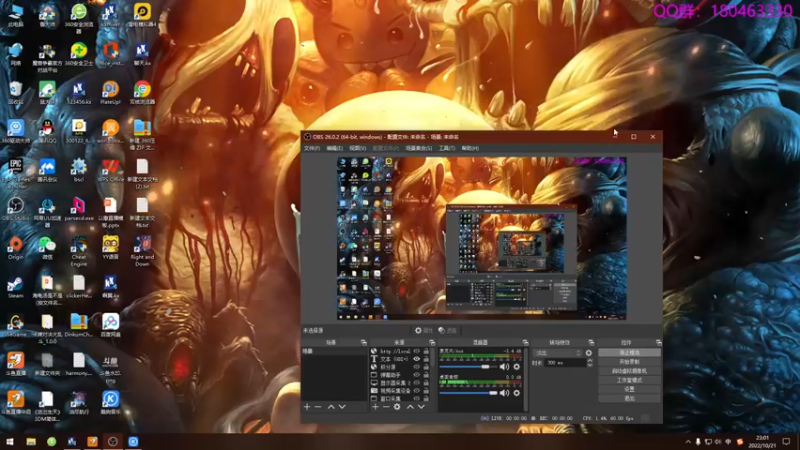
Task: Open the 帮助(H) menu
Action: [470, 148]
